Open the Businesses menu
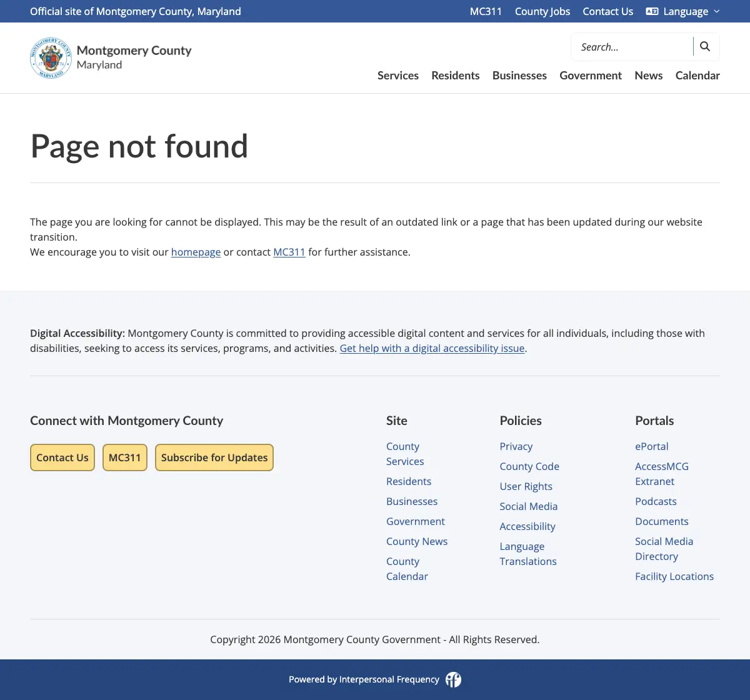 click(x=519, y=76)
